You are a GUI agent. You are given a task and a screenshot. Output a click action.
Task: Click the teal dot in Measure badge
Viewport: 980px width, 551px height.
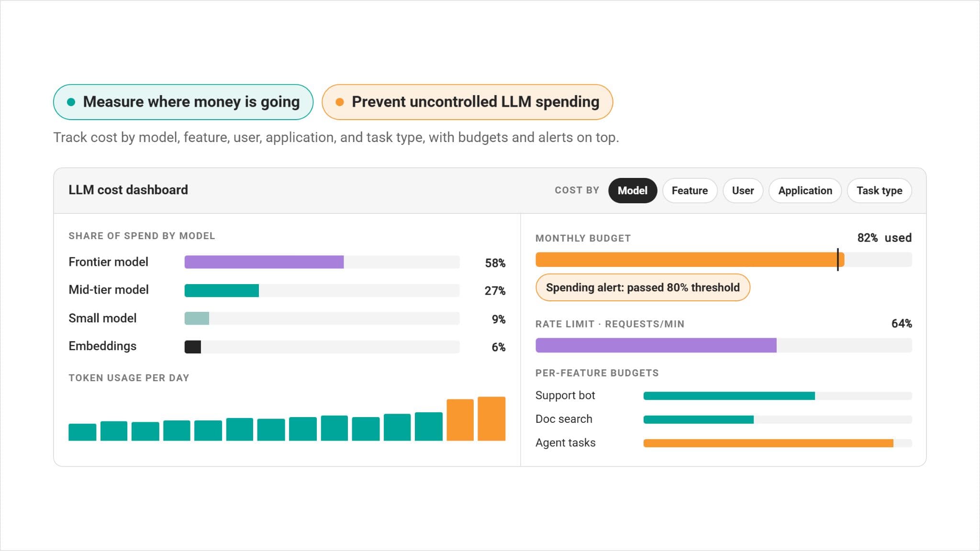click(x=71, y=102)
